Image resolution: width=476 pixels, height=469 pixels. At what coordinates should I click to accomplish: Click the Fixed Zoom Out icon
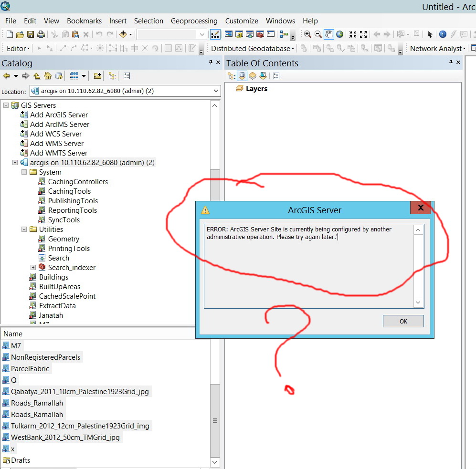pyautogui.click(x=363, y=34)
